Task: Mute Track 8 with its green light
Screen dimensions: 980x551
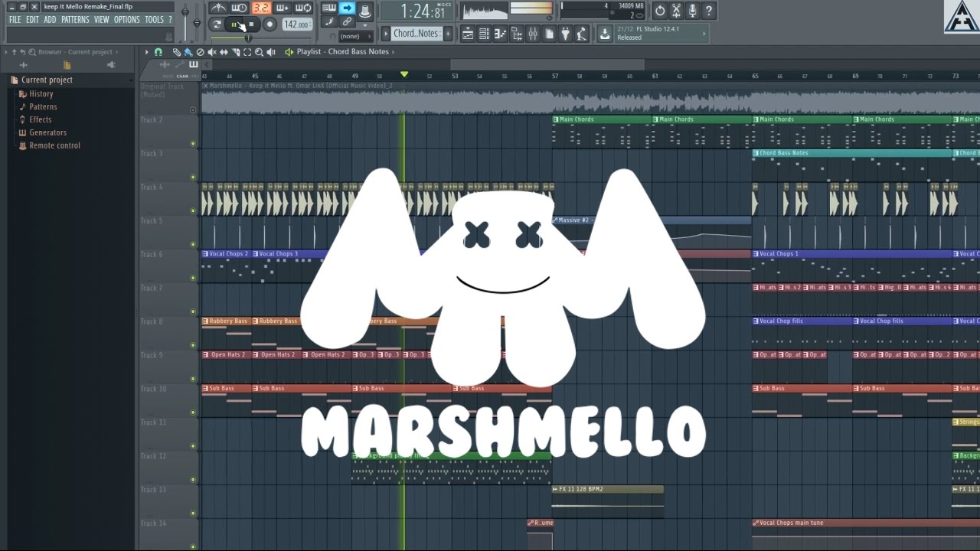Action: pyautogui.click(x=193, y=345)
